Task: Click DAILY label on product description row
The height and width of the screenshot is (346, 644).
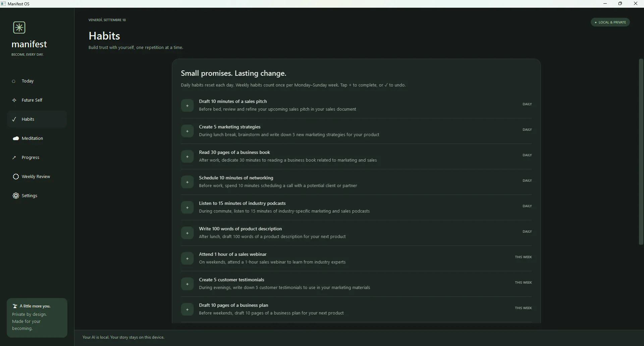Action: tap(527, 231)
